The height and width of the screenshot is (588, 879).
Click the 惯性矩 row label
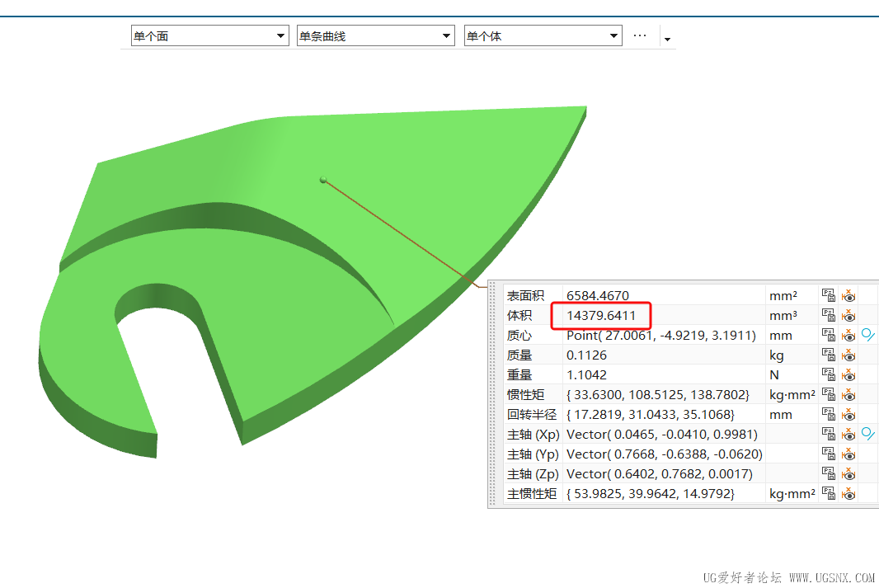pos(525,395)
